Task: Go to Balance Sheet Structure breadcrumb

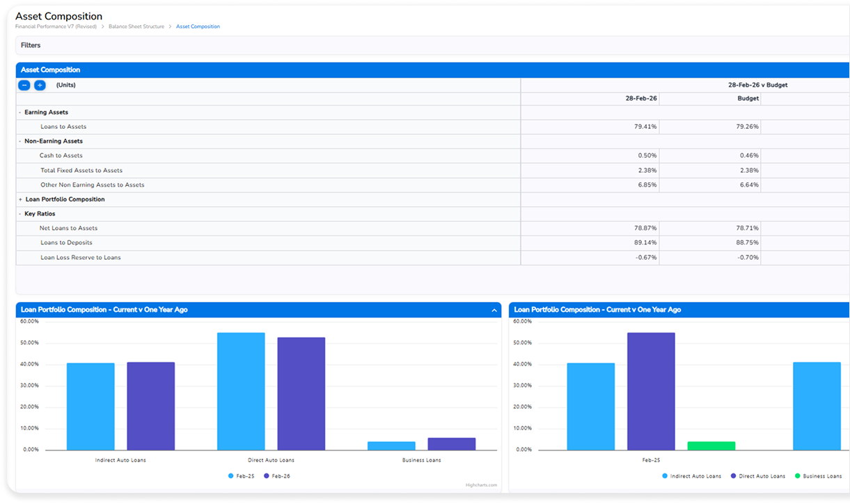Action: tap(136, 26)
